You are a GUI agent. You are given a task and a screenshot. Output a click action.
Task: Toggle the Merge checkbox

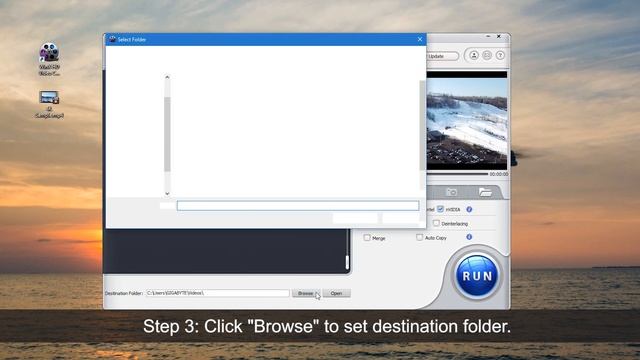(x=367, y=238)
